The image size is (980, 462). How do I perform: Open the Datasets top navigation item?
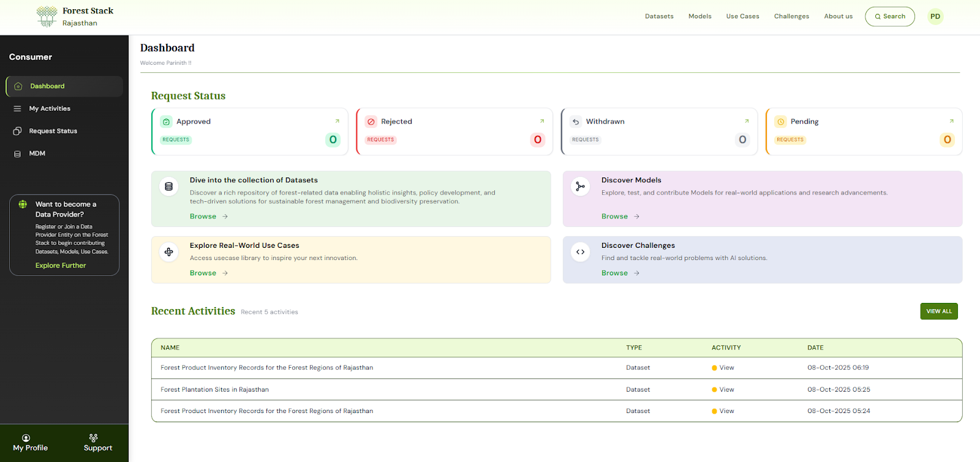tap(658, 17)
